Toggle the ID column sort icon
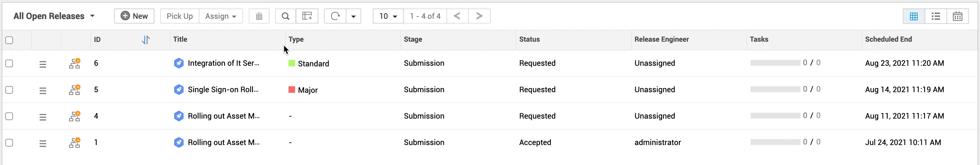The height and width of the screenshot is (165, 980). point(146,40)
